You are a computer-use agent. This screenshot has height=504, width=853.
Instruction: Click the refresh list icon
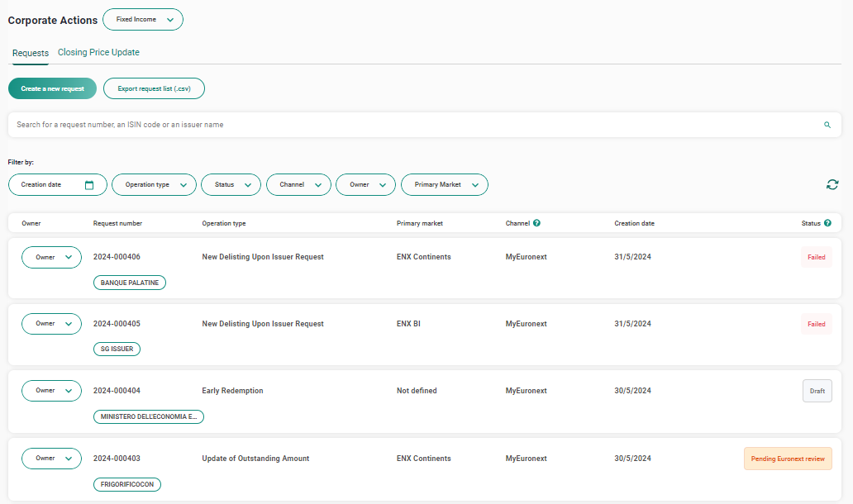pos(832,185)
